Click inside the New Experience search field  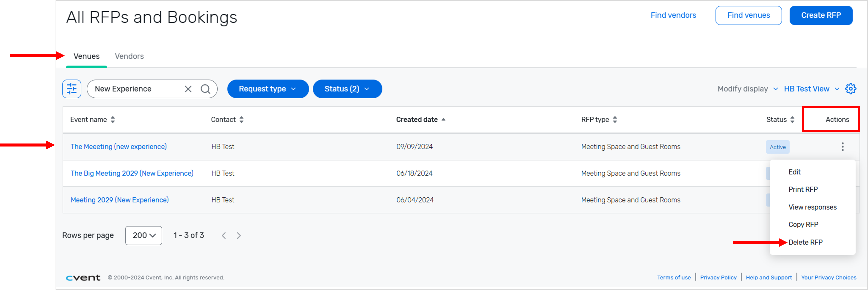click(135, 89)
